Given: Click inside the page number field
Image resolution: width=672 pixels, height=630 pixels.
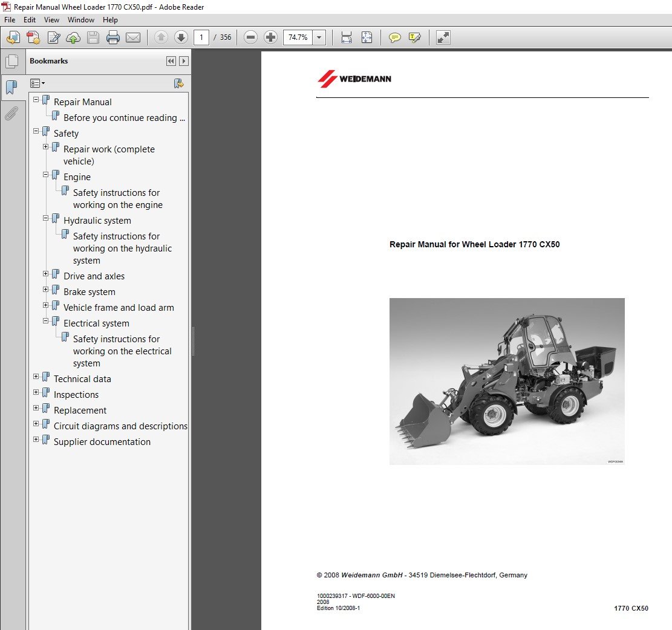Looking at the screenshot, I should [201, 37].
